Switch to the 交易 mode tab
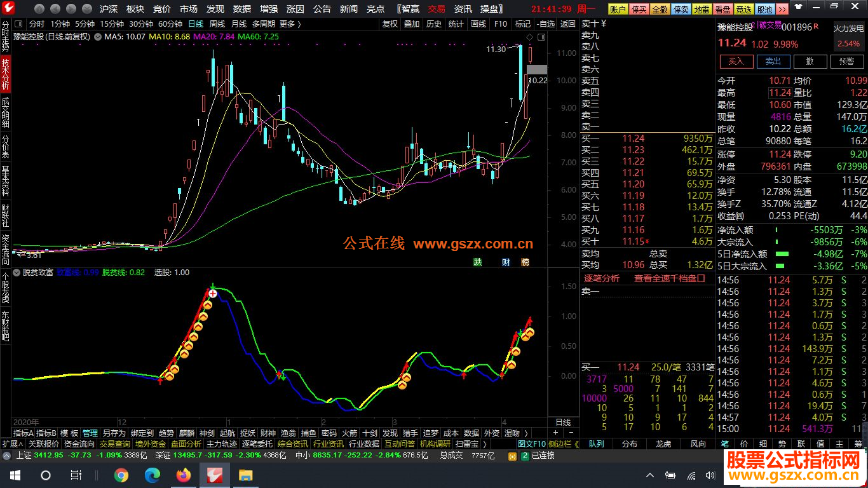Screen dimensions: 868x488 tap(437, 9)
